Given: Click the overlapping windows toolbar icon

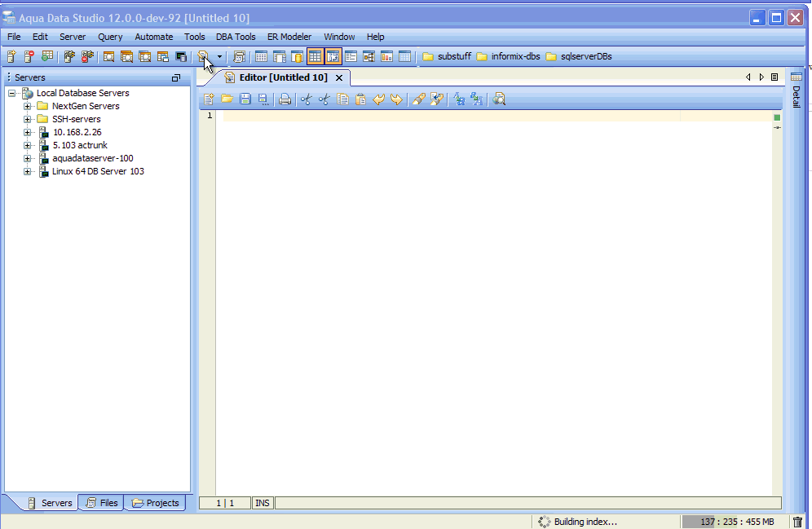Looking at the screenshot, I should 163,56.
